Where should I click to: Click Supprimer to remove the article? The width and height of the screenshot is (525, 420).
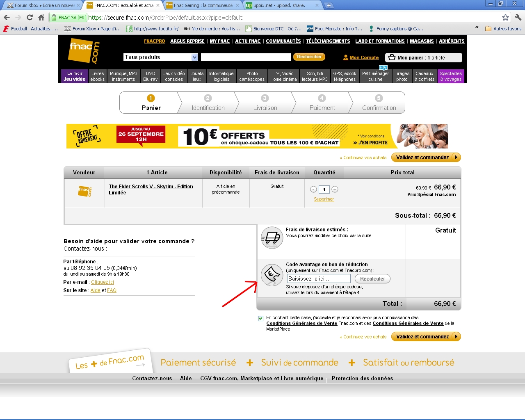(x=324, y=199)
